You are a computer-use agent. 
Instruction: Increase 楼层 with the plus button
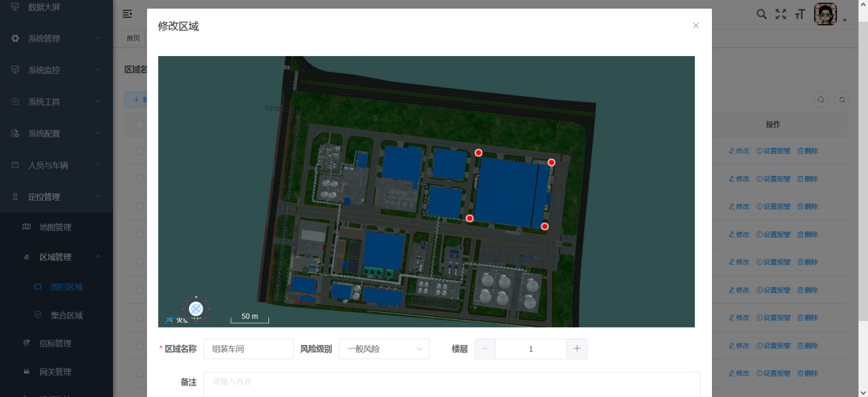[x=576, y=349]
